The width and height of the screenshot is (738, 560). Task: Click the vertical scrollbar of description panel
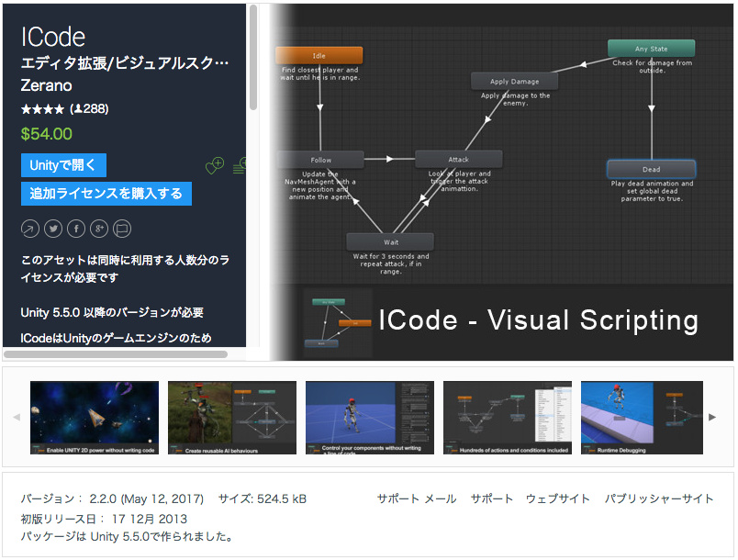coord(253,58)
